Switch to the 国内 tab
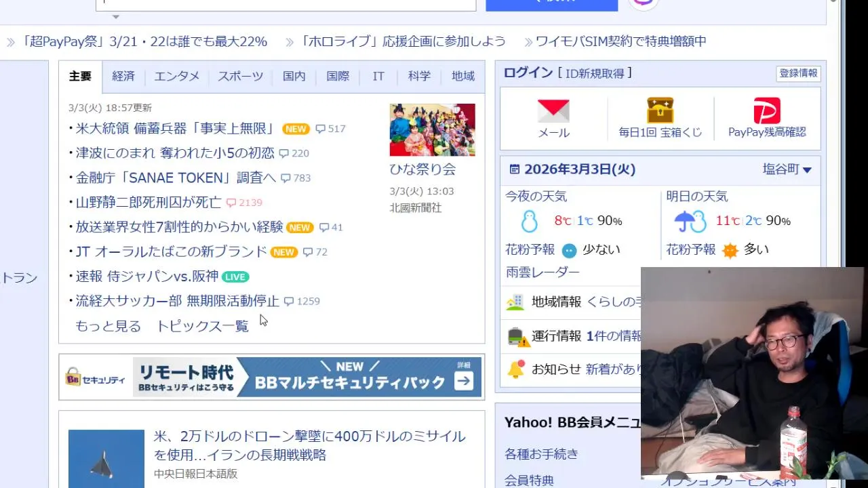The image size is (868, 488). [x=294, y=77]
